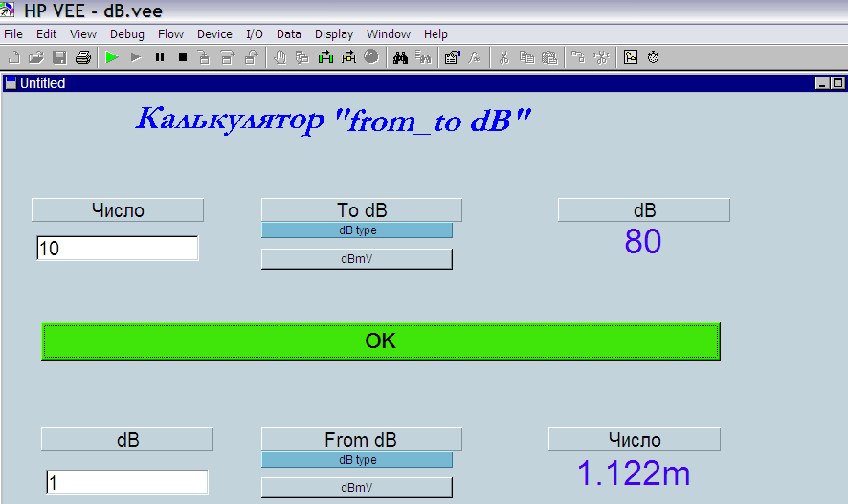The height and width of the screenshot is (504, 848).
Task: Click the dB type label under To dB
Action: [x=357, y=230]
